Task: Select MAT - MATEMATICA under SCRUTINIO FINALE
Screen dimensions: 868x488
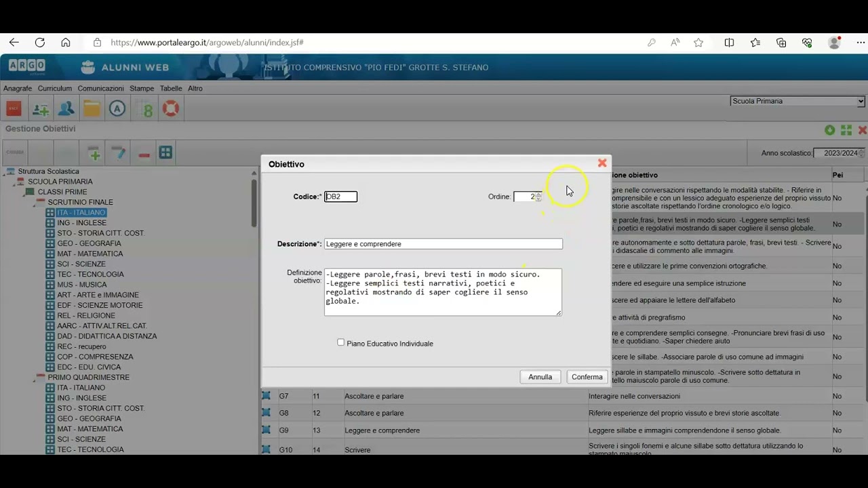Action: 90,253
